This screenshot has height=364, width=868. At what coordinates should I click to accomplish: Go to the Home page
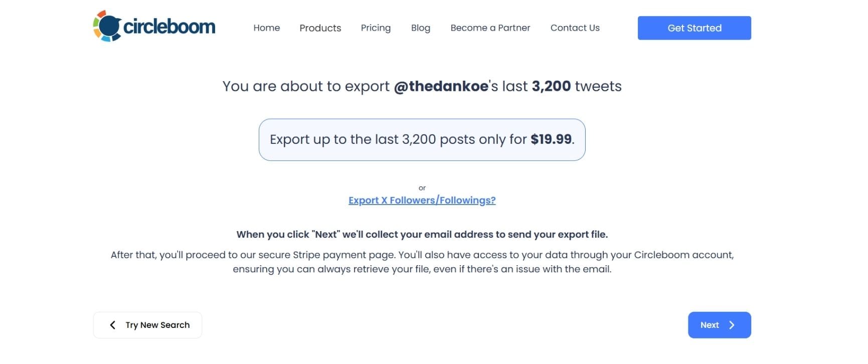click(x=266, y=28)
